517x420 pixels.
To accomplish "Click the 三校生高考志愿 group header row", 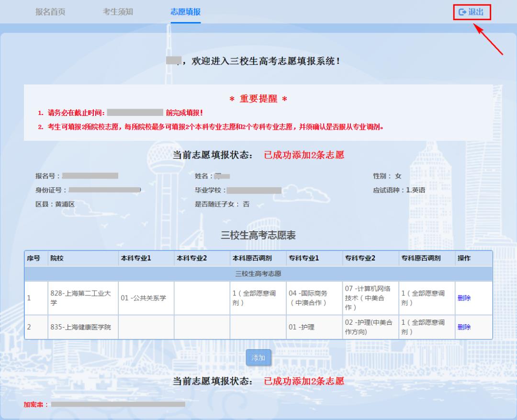I will click(x=258, y=274).
